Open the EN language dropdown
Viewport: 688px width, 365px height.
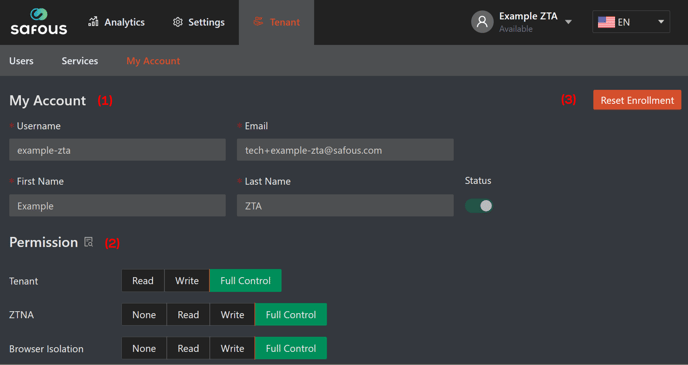coord(631,22)
